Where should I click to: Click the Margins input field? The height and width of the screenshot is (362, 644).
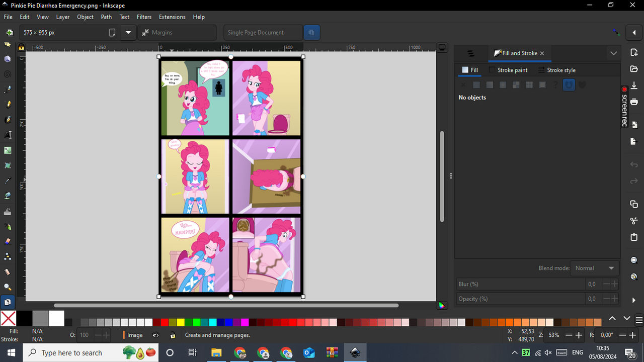pos(177,33)
